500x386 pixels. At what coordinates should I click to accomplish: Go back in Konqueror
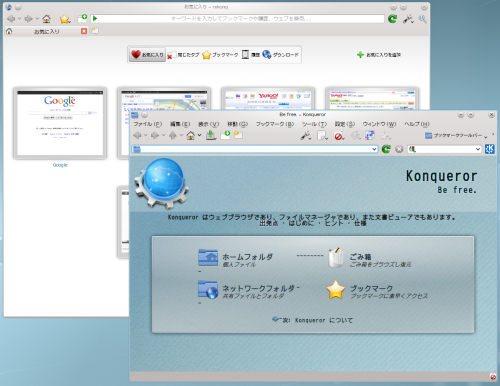click(x=137, y=135)
